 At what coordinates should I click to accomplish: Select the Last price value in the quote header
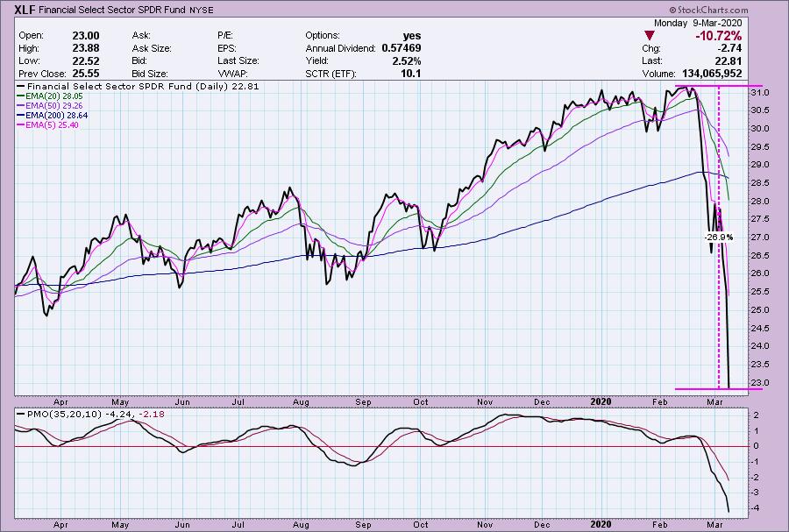click(729, 60)
